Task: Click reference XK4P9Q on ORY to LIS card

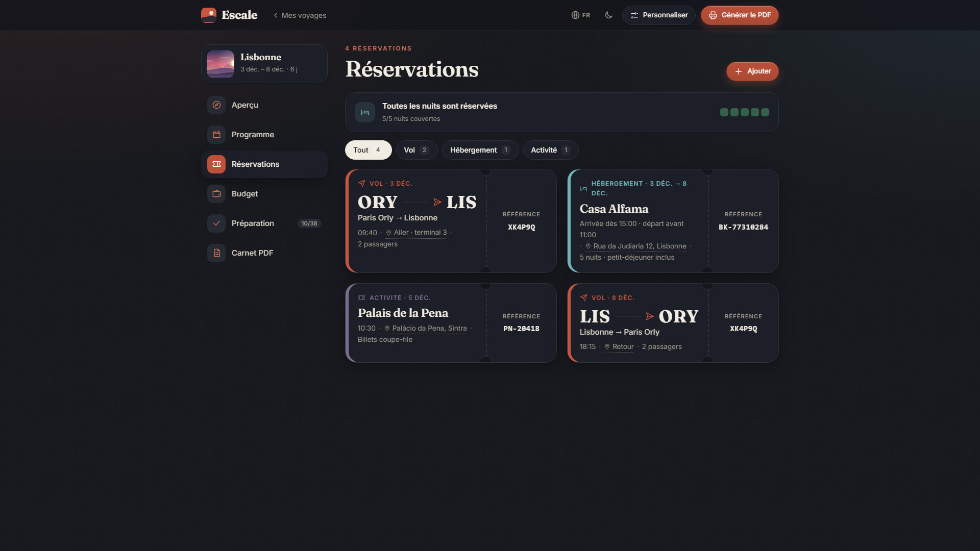Action: pos(521,227)
